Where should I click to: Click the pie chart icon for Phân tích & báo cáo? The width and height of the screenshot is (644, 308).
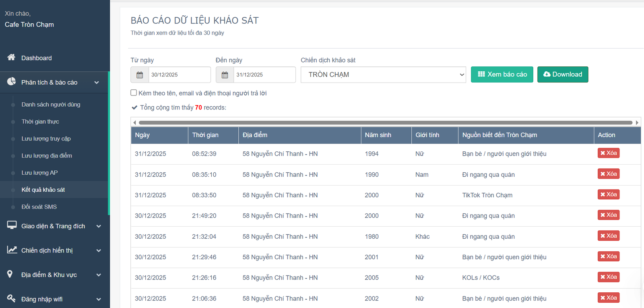click(11, 82)
